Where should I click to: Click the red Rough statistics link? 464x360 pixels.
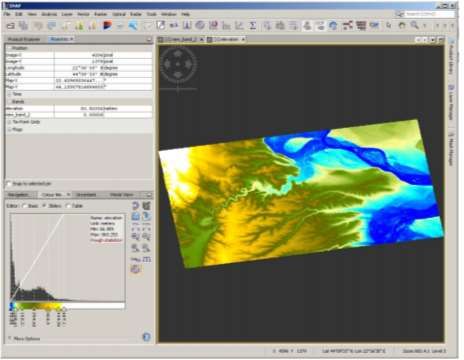[106, 240]
